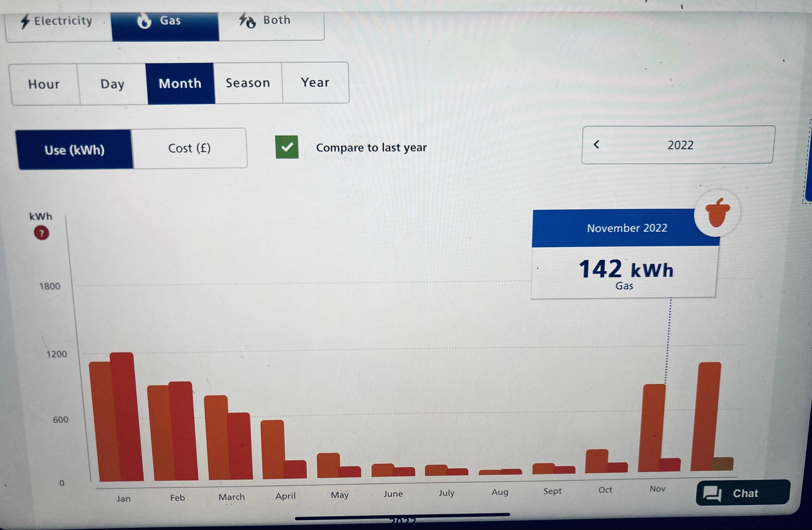Uncheck Compare to last year checkbox
The height and width of the screenshot is (530, 812).
coord(287,147)
